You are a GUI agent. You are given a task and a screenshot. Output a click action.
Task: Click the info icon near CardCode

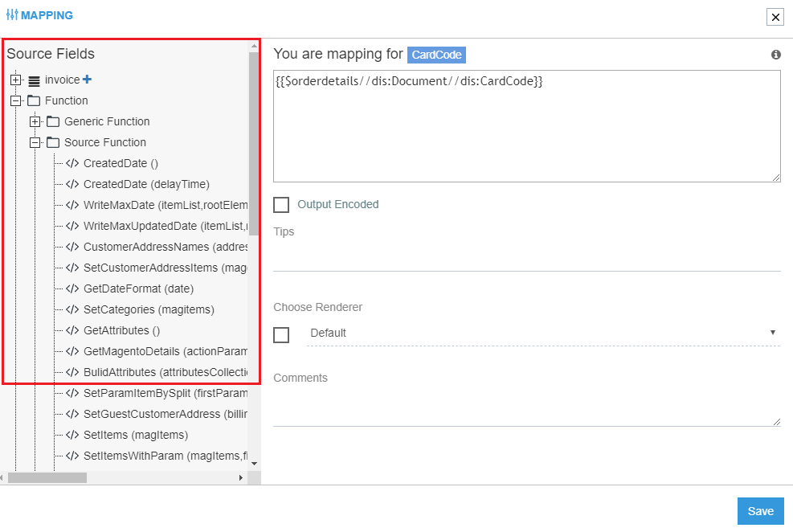click(x=775, y=54)
